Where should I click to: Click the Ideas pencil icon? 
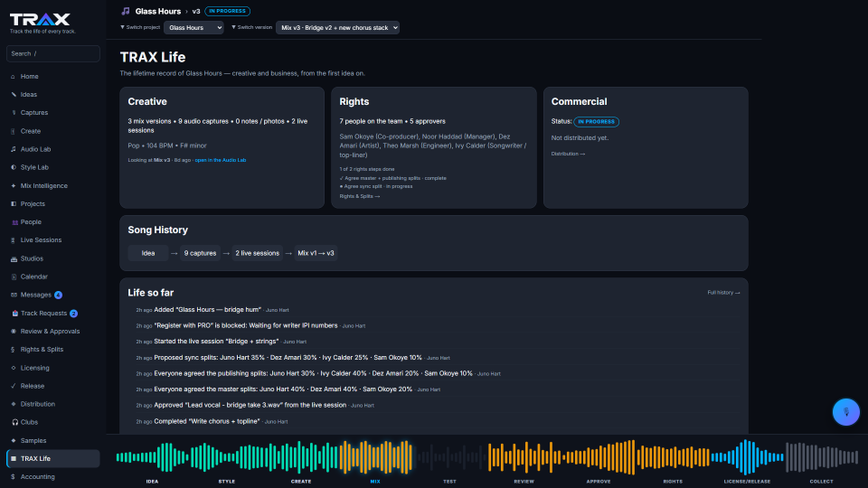point(14,95)
